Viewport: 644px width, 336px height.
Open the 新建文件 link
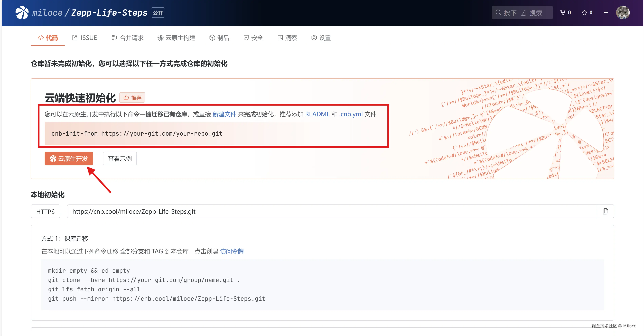click(224, 114)
